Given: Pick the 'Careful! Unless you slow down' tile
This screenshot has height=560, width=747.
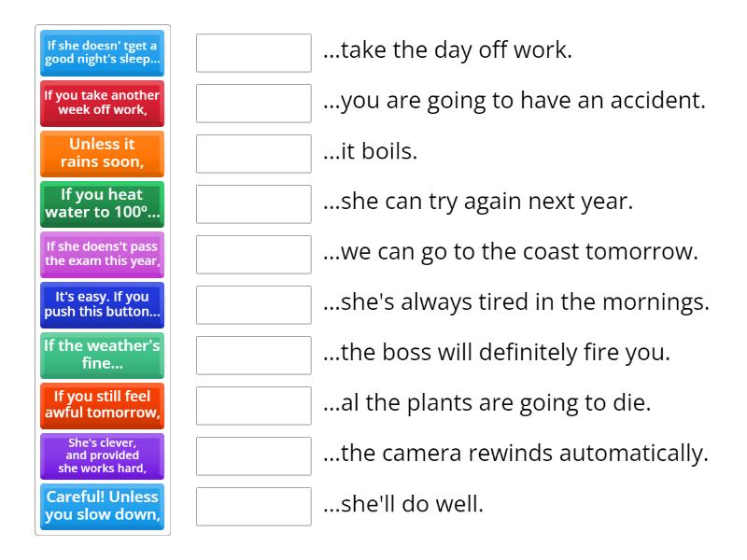Looking at the screenshot, I should point(103,507).
